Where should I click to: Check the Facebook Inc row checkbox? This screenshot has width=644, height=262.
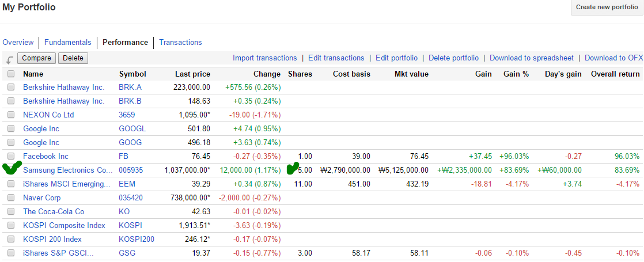[x=11, y=156]
